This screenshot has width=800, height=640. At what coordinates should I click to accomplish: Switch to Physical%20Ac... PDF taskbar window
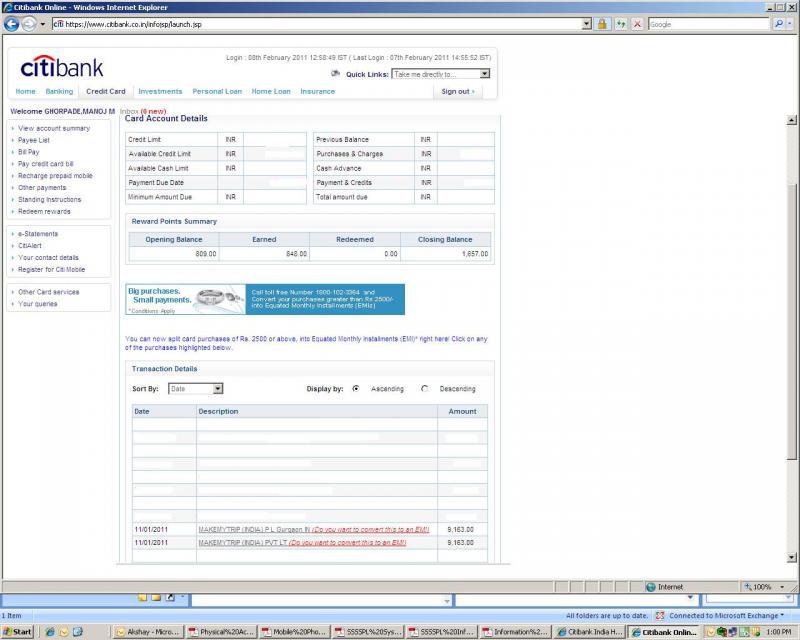coord(221,632)
